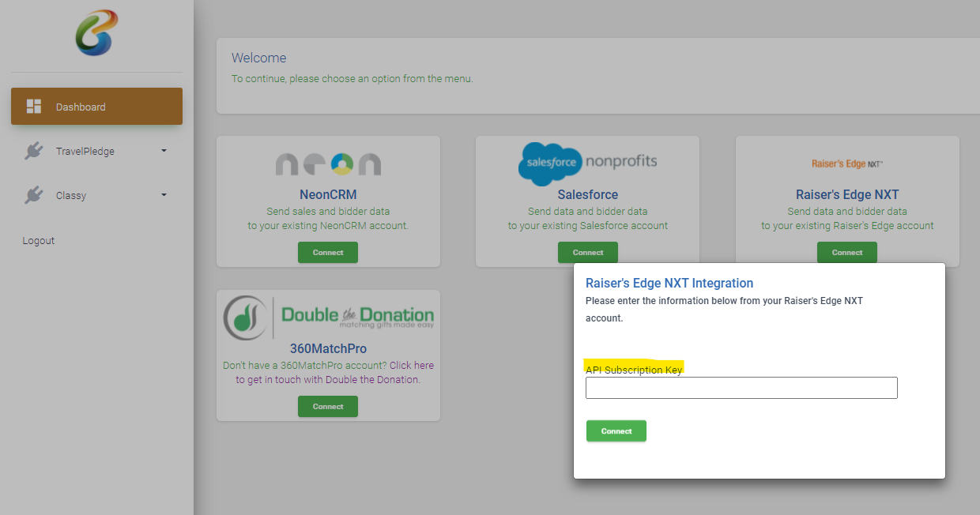Image resolution: width=980 pixels, height=515 pixels.
Task: Expand the Classy dropdown arrow
Action: pyautogui.click(x=164, y=194)
